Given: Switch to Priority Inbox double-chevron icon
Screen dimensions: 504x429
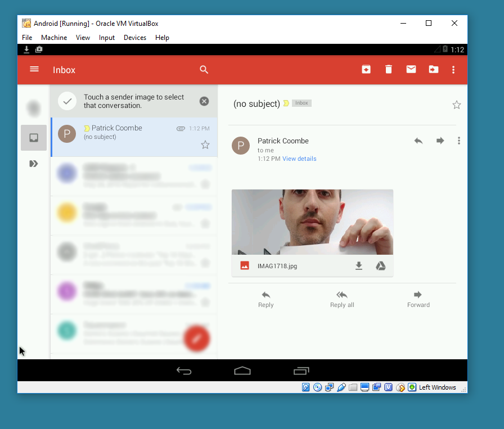Looking at the screenshot, I should [x=34, y=164].
